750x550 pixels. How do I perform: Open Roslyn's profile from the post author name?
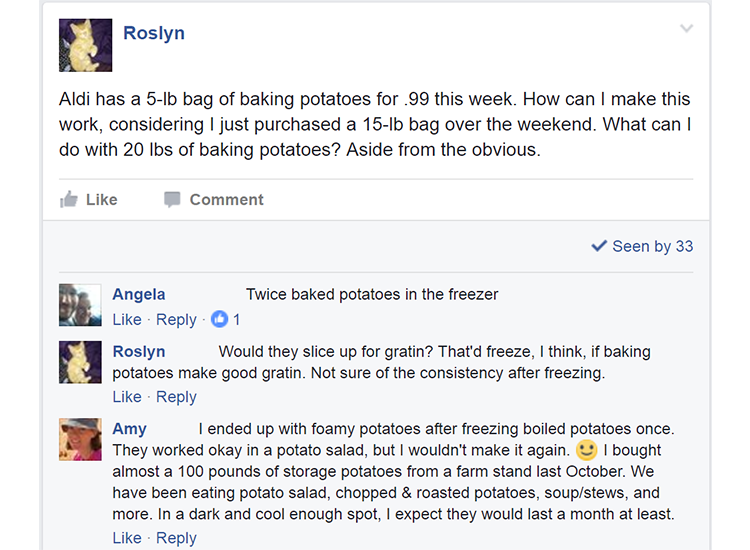(153, 33)
